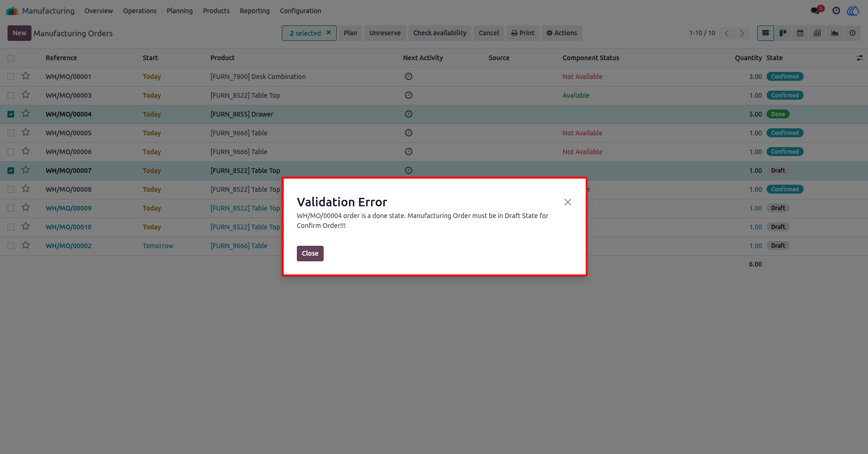
Task: Open the discuss messages icon
Action: pos(815,10)
